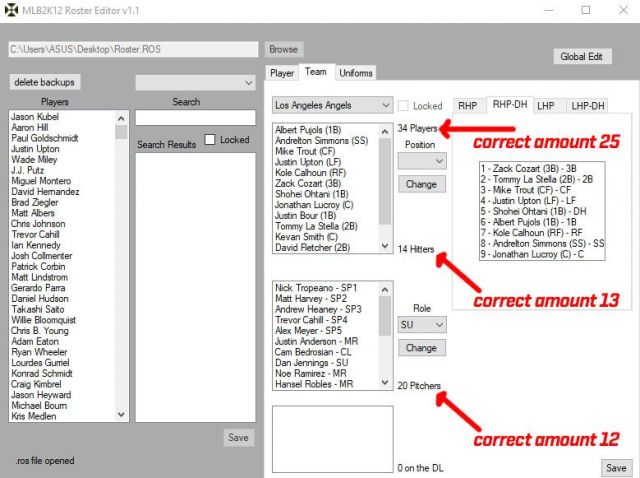
Task: Click the roster file path field
Action: click(x=133, y=49)
